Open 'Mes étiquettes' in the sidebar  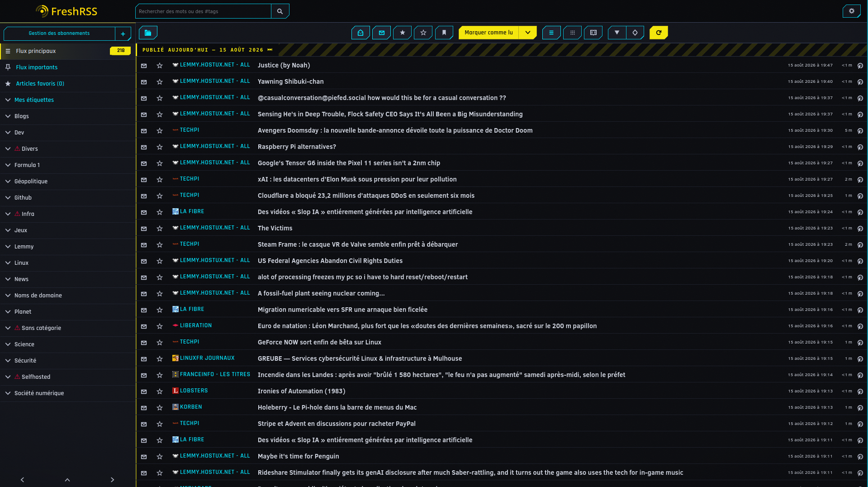34,100
